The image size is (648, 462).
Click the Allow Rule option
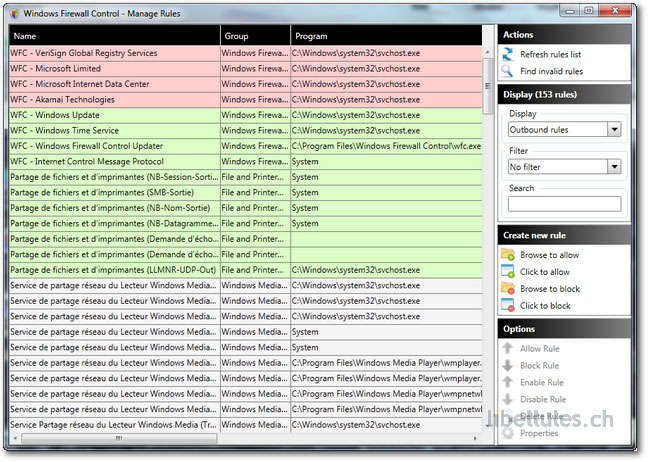click(x=540, y=349)
